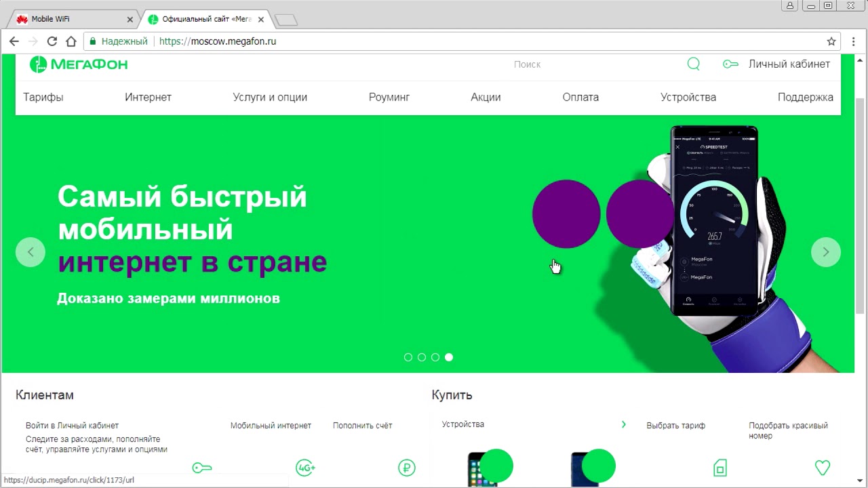
Task: Open the Устройства link under Купить
Action: [463, 424]
